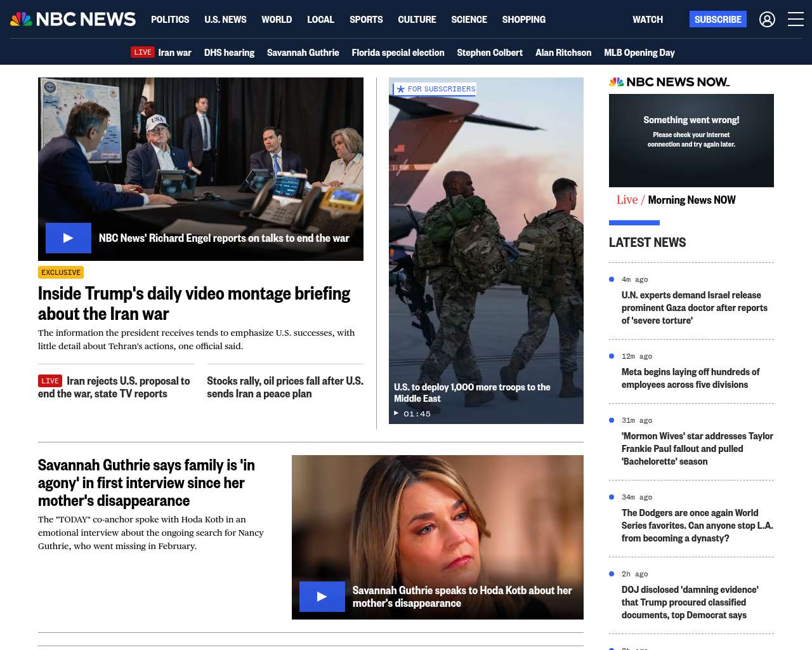Image resolution: width=812 pixels, height=650 pixels.
Task: Open the user account profile icon
Action: click(767, 20)
